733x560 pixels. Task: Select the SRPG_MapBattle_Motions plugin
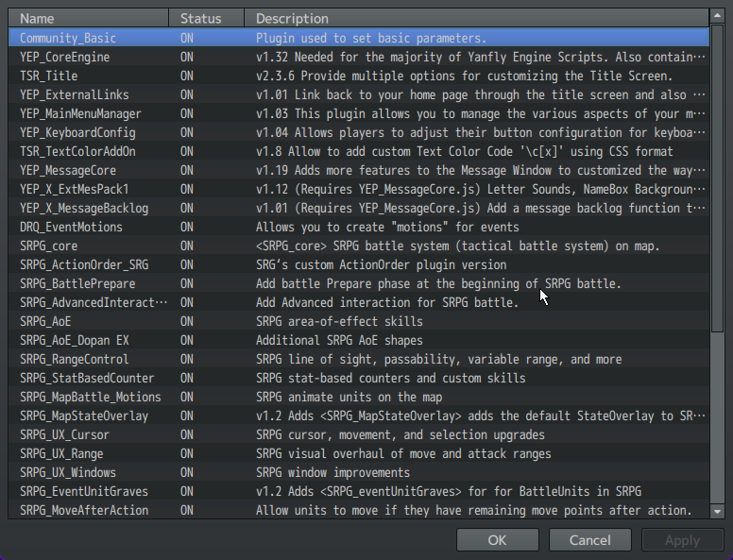pos(359,397)
